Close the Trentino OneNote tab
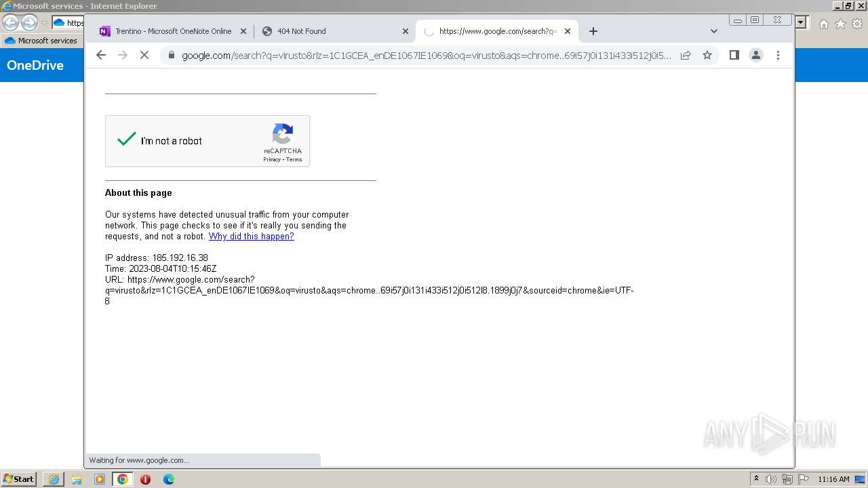The image size is (868, 488). click(x=243, y=31)
